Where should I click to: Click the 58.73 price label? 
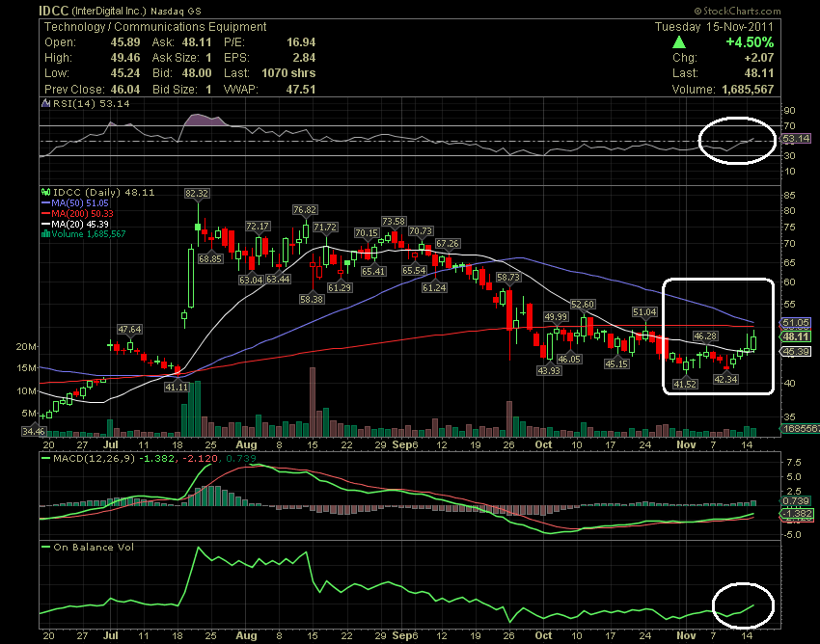click(x=508, y=277)
